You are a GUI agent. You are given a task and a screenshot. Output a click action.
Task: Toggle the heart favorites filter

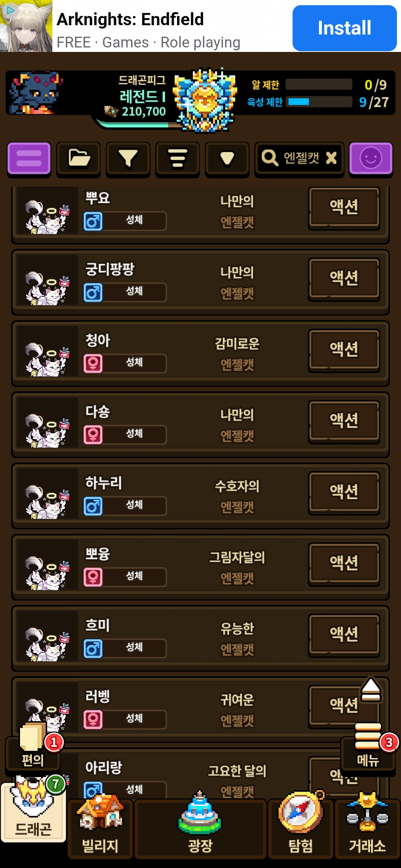[x=227, y=159]
